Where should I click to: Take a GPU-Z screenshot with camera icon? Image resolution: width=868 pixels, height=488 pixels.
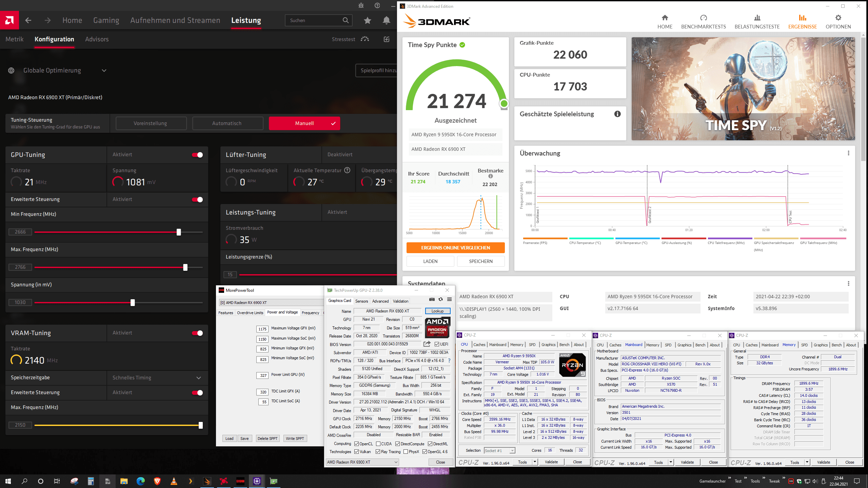(x=432, y=299)
